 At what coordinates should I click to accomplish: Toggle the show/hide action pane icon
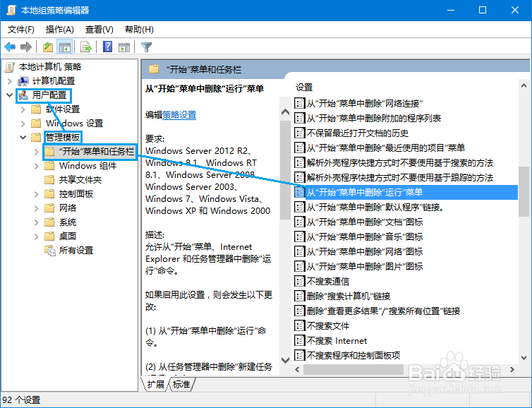[124, 47]
